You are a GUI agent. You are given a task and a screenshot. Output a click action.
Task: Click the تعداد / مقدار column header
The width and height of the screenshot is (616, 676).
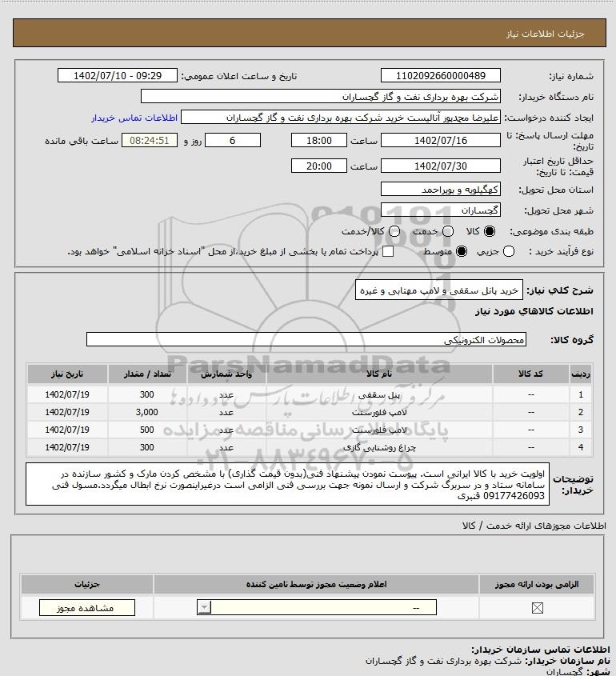(147, 374)
